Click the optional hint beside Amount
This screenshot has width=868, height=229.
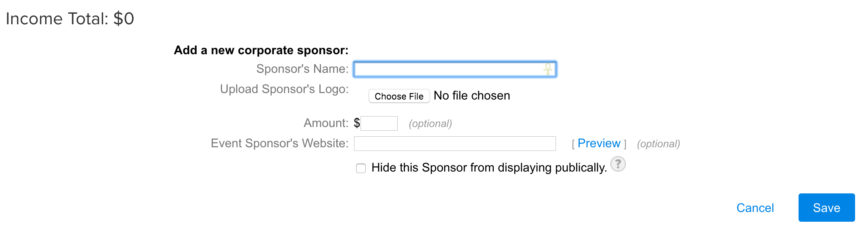click(430, 124)
